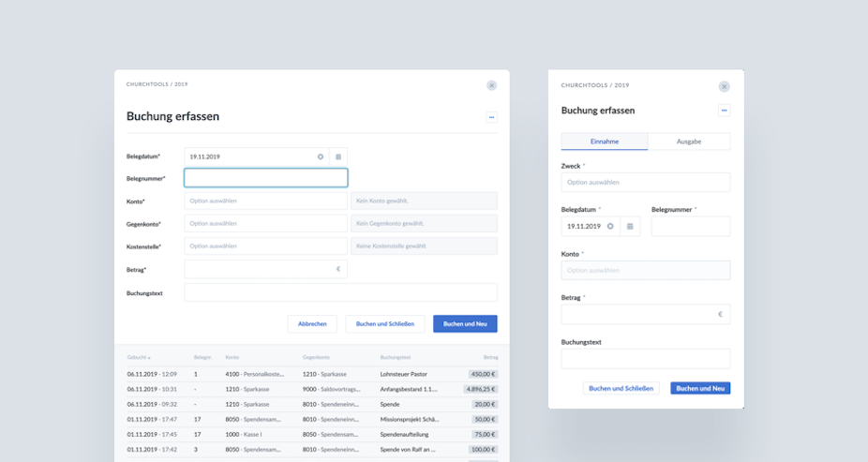Image resolution: width=868 pixels, height=462 pixels.
Task: Close the left Buchung erfassen dialog
Action: pos(491,85)
